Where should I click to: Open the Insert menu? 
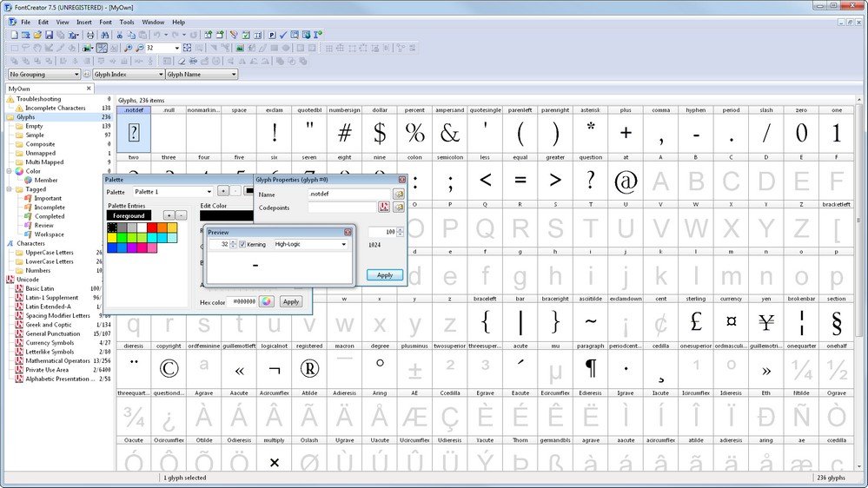click(x=84, y=22)
